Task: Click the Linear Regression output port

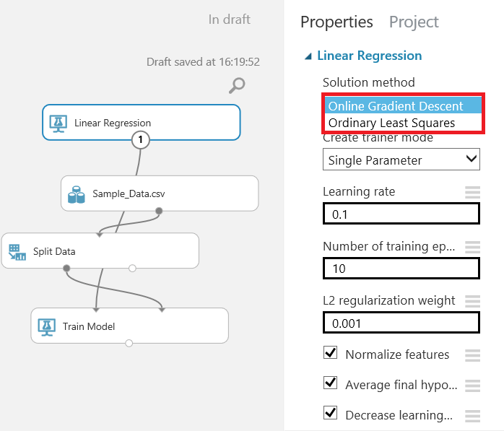Action: (x=141, y=140)
